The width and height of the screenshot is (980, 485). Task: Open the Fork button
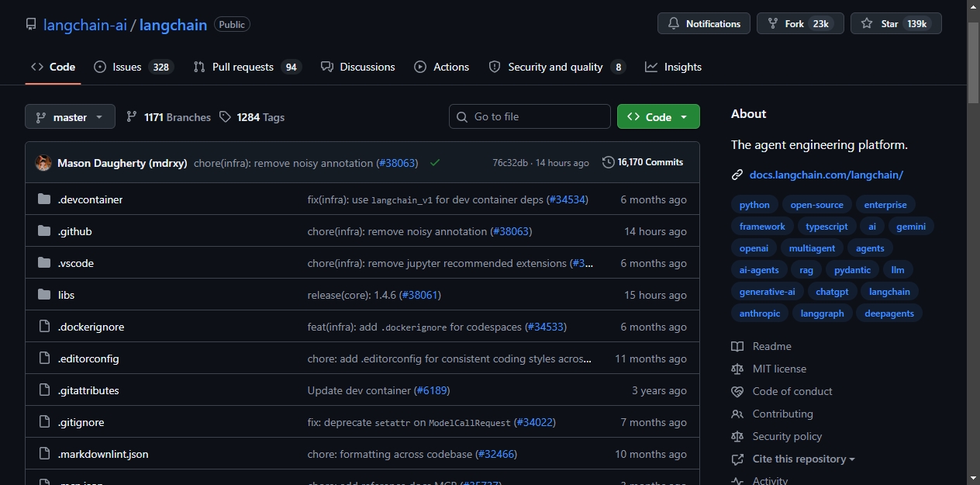tap(800, 23)
